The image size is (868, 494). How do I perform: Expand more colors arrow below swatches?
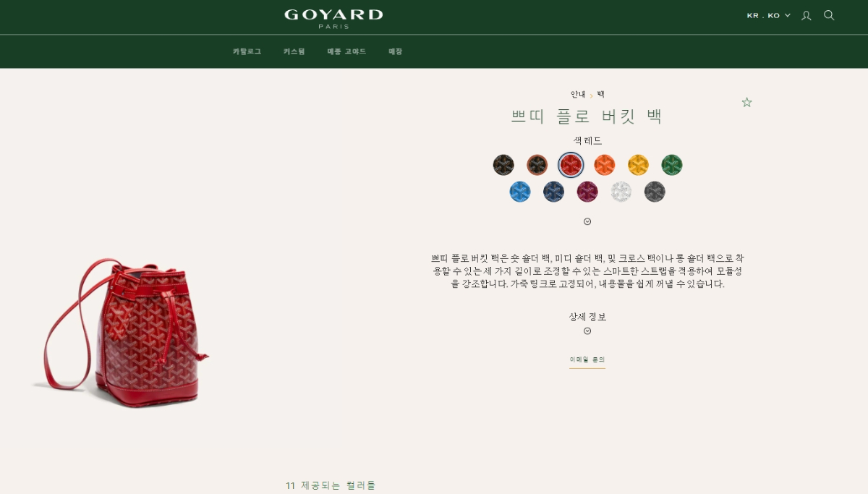[587, 221]
